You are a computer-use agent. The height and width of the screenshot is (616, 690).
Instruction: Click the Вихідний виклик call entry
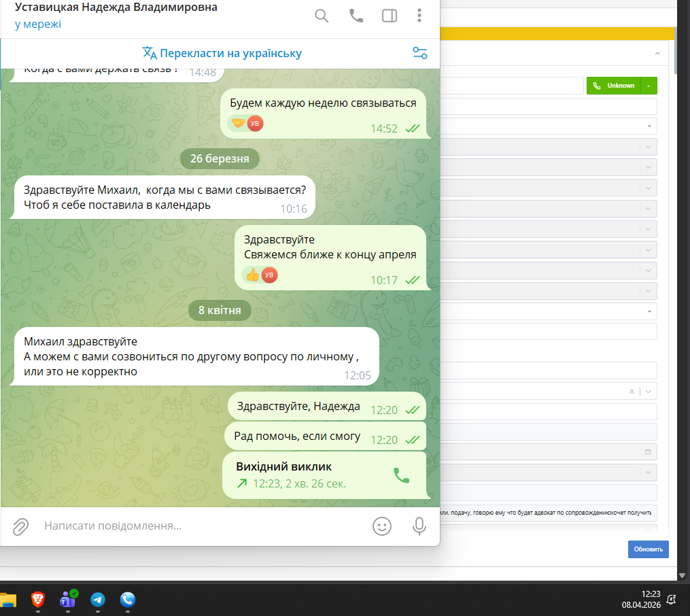point(324,475)
